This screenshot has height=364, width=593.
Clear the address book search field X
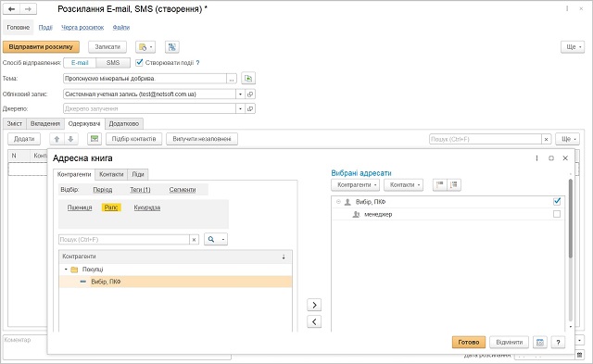194,240
